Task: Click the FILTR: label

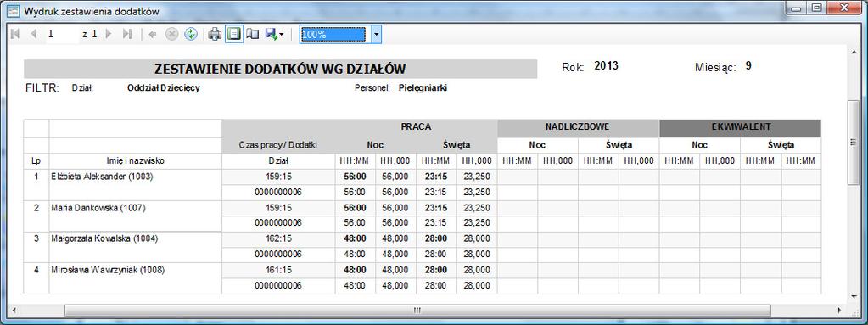Action: pyautogui.click(x=42, y=87)
